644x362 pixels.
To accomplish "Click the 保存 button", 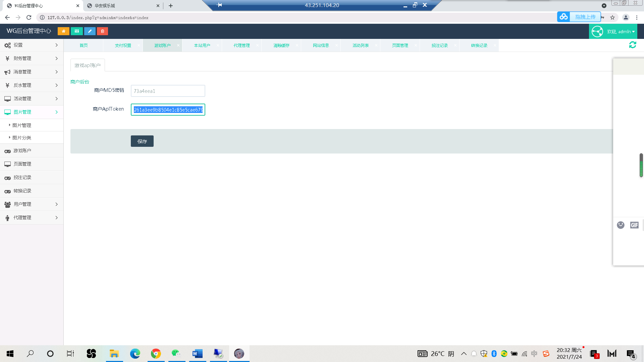I will point(142,141).
